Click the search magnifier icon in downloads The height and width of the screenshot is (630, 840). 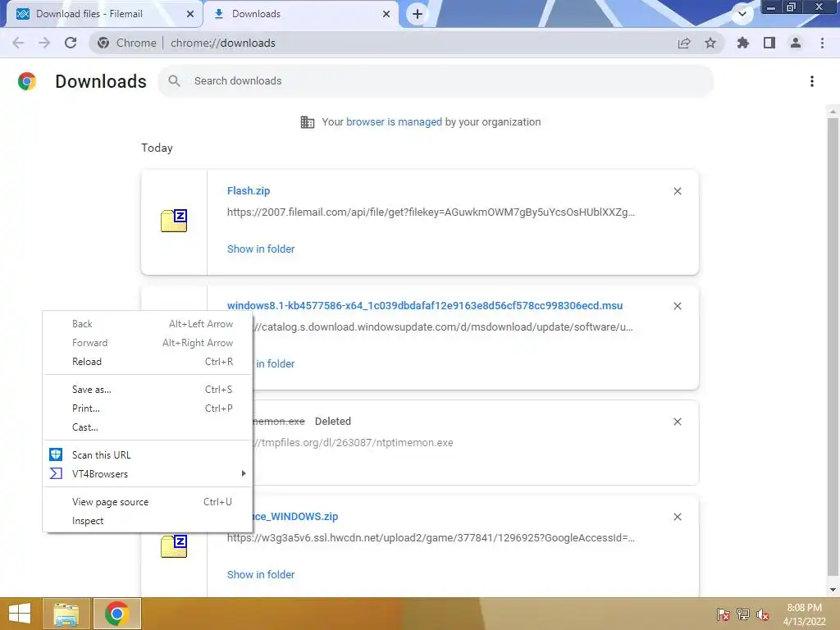174,81
